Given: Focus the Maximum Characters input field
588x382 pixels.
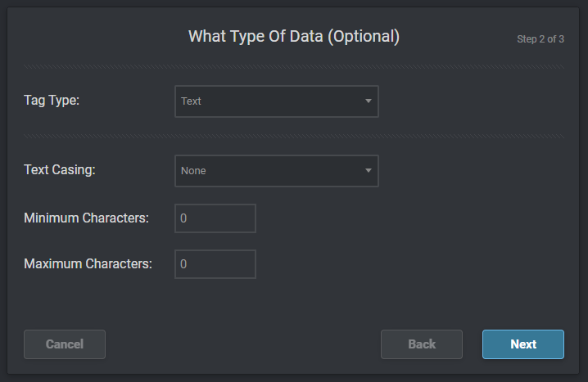Looking at the screenshot, I should click(x=215, y=264).
